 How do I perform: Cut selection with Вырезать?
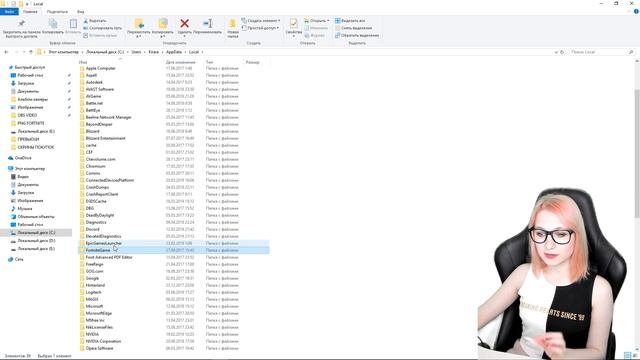click(95, 20)
